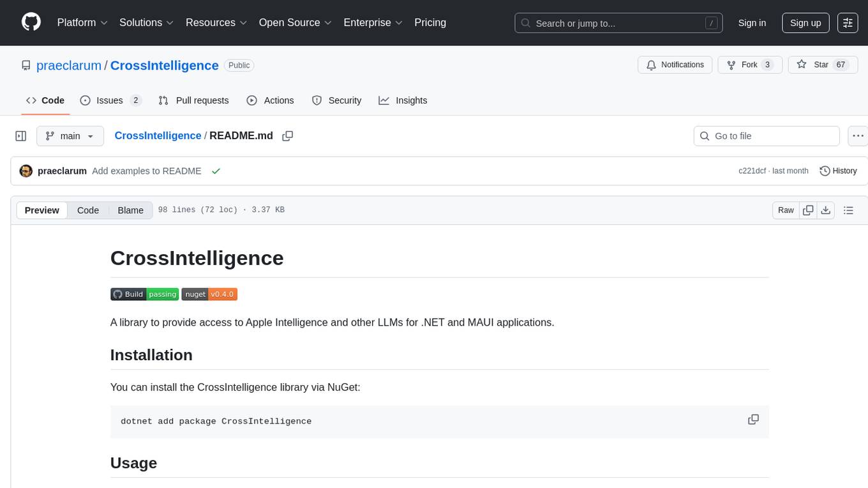The image size is (868, 488).
Task: Open commit 'Add examples to README'
Action: pos(147,171)
